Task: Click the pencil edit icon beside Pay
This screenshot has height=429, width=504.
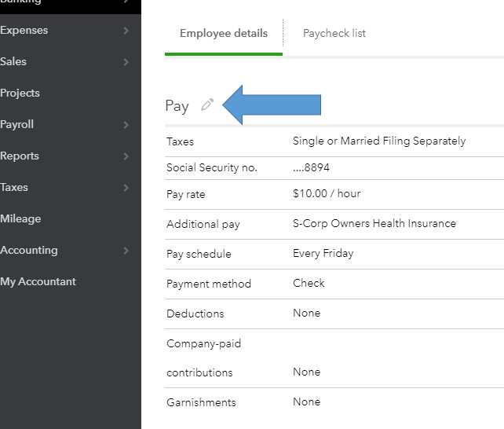Action: tap(207, 105)
